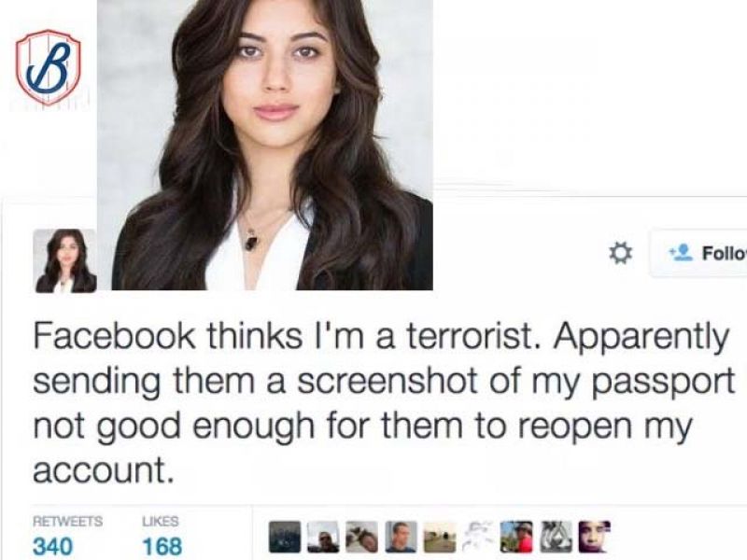Open the liker avatar with man in blue shirt
Viewport: 747px width, 560px height.
[402, 537]
